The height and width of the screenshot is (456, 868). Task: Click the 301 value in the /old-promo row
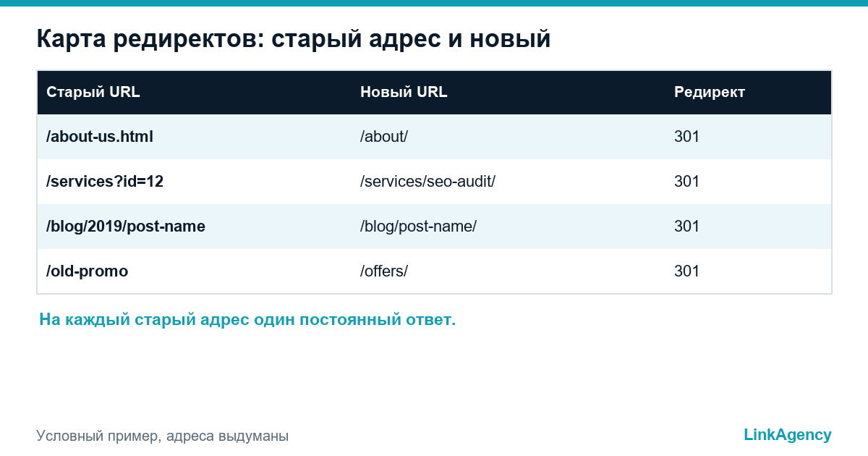point(687,271)
